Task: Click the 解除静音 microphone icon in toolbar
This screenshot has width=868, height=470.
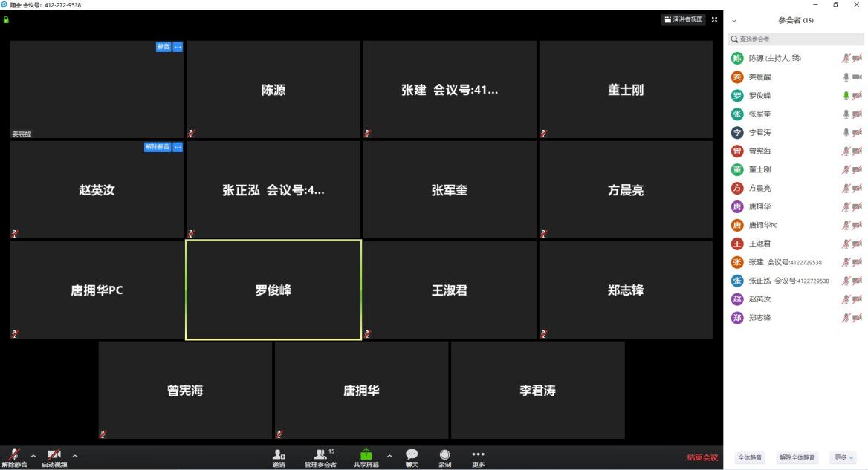Action: pos(13,454)
